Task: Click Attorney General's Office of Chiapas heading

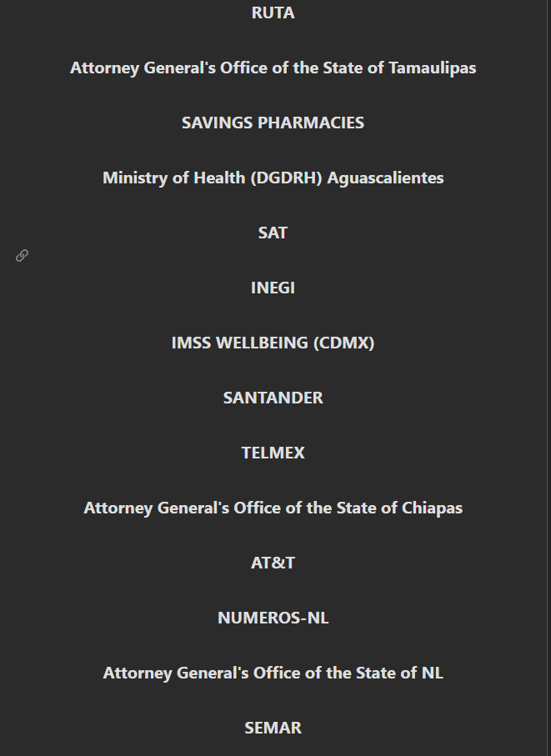Action: (x=273, y=508)
